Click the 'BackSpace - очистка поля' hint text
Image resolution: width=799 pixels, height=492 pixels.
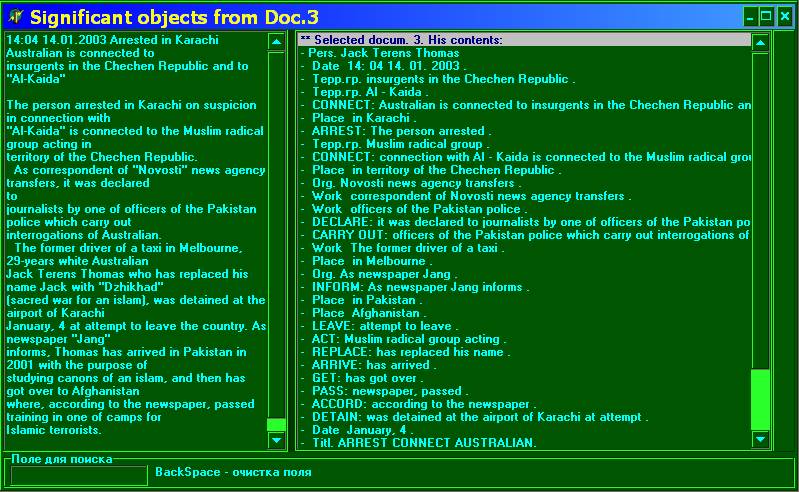click(x=233, y=472)
